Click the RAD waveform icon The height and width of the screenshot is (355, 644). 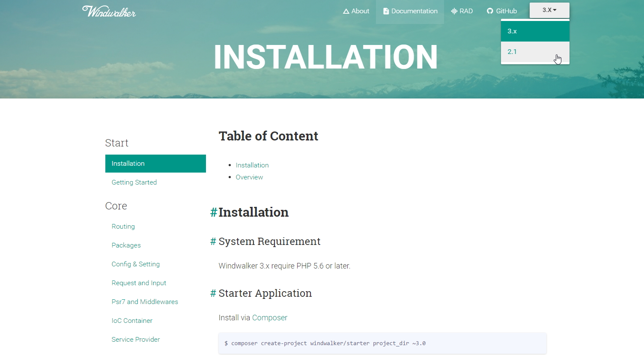[x=454, y=11]
